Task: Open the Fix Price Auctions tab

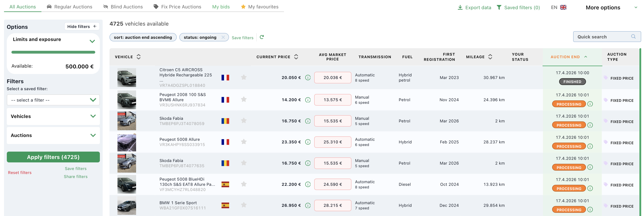Action: pos(177,7)
